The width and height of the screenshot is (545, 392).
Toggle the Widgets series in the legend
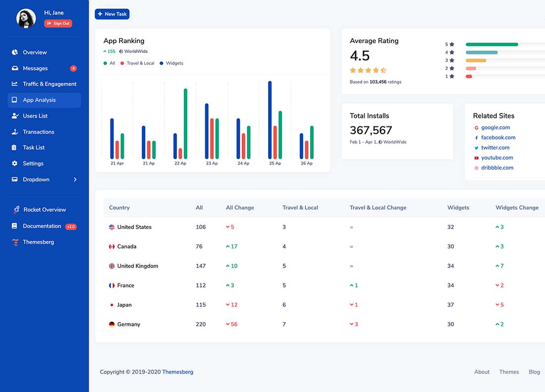point(171,63)
